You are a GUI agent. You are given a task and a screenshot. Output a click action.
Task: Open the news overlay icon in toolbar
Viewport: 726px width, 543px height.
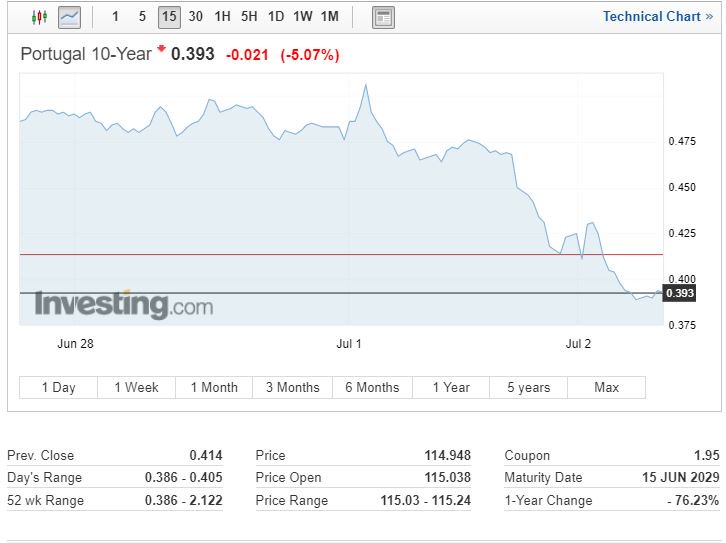[x=383, y=17]
